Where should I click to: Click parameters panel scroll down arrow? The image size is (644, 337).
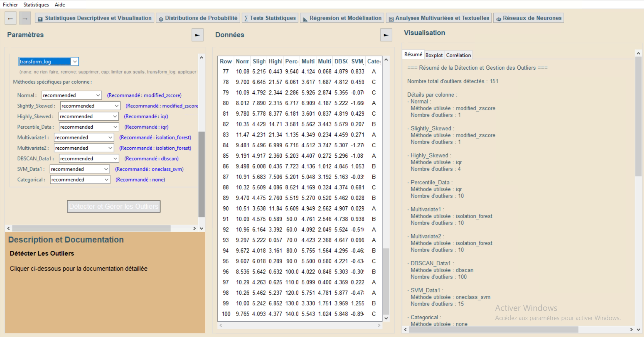(202, 228)
